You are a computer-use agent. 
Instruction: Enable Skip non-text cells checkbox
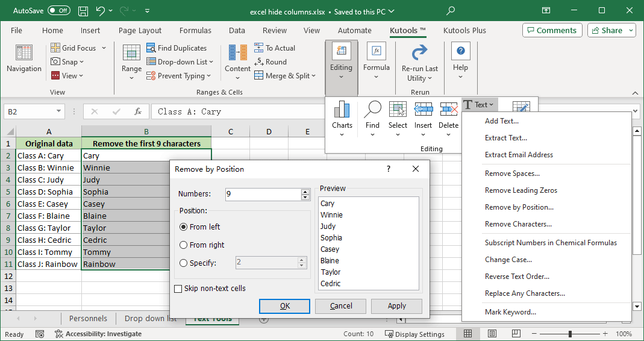pyautogui.click(x=178, y=289)
